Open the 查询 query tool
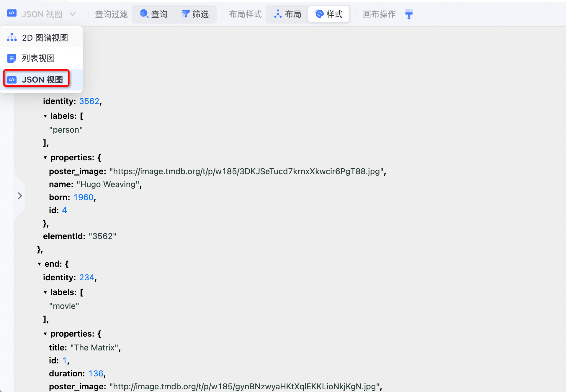The height and width of the screenshot is (392, 566). tap(154, 14)
